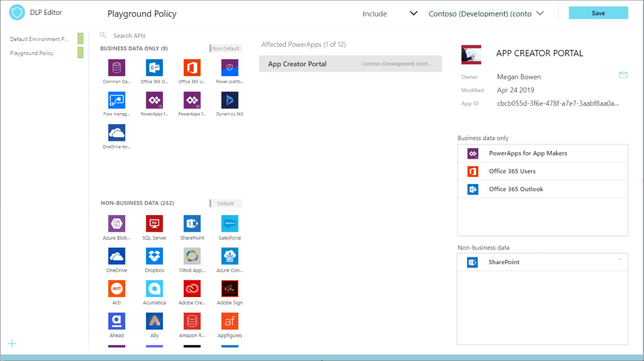Screen dimensions: 644x361
Task: Click the OneDrive for Business connector icon
Action: 117,133
